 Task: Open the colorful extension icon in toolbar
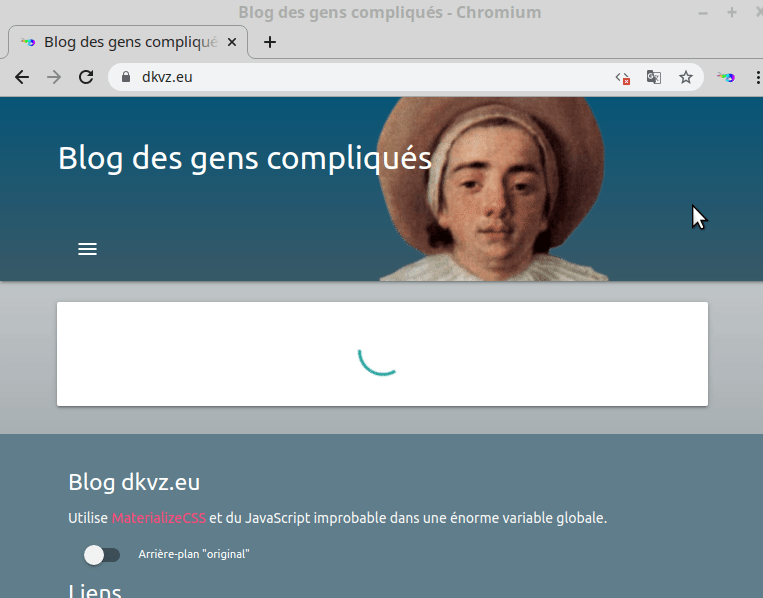pos(727,77)
